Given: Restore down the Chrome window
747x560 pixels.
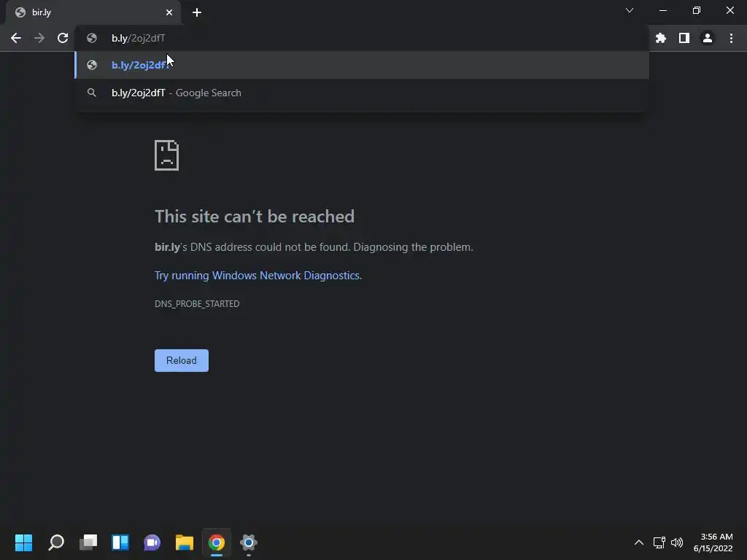Looking at the screenshot, I should pos(697,10).
